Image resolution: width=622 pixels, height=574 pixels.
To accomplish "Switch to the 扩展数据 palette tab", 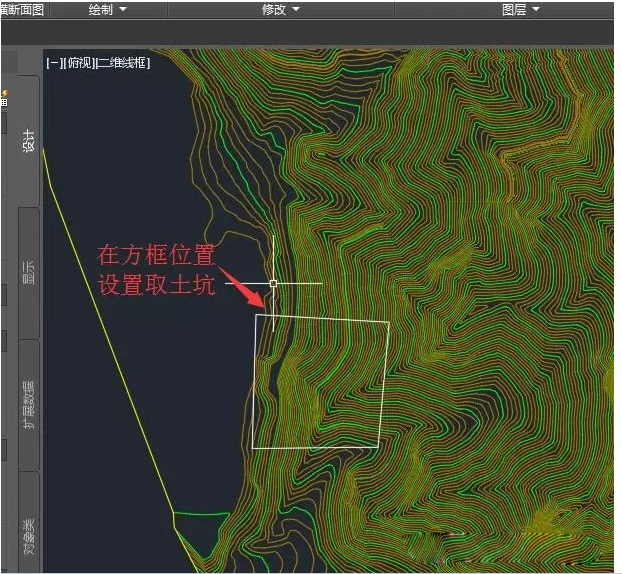I will click(29, 404).
